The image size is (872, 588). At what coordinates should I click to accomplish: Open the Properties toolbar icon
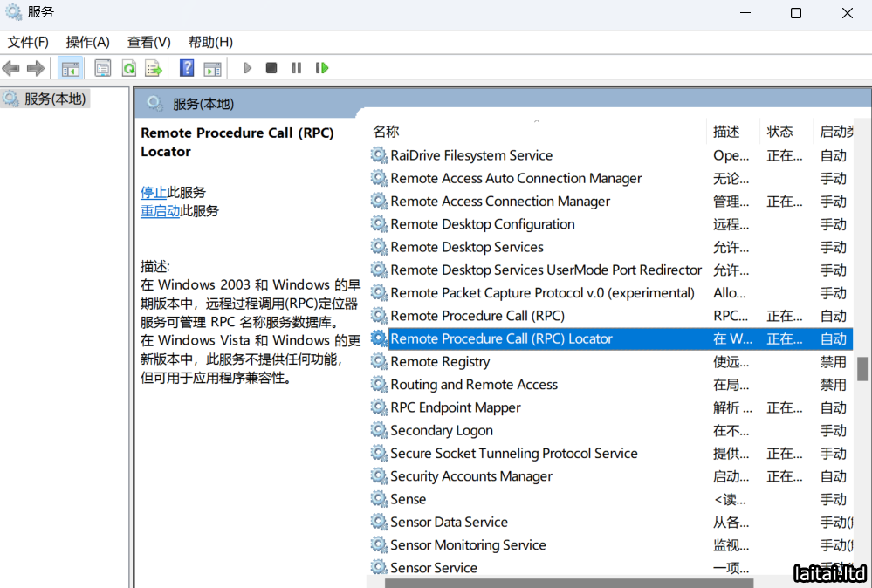point(103,68)
